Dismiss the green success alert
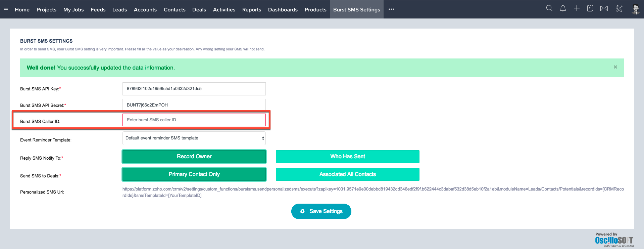 [x=615, y=67]
